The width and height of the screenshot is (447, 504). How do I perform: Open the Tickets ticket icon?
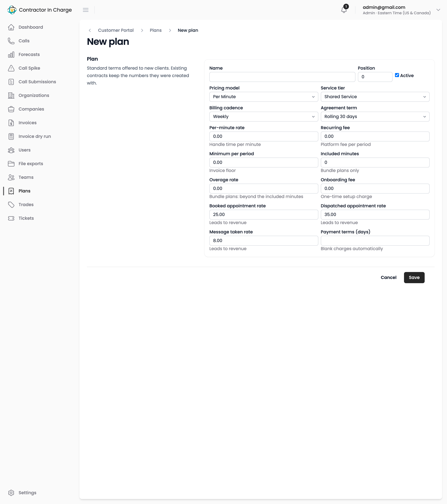[11, 218]
